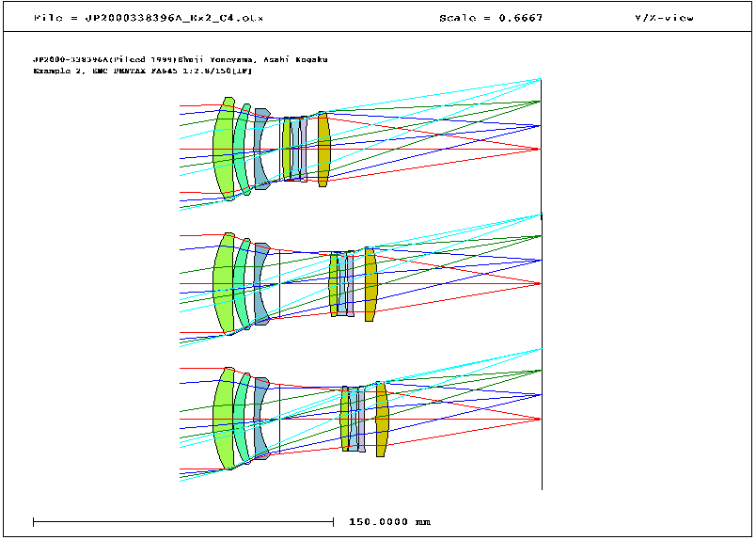Click the 'Scale = 0.6667' header label
This screenshot has width=756, height=540.
(491, 18)
